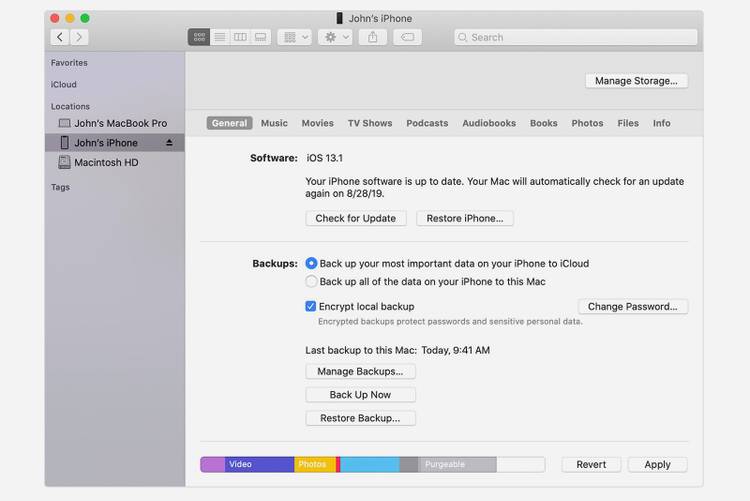
Task: Go forward with the right chevron button
Action: (79, 37)
